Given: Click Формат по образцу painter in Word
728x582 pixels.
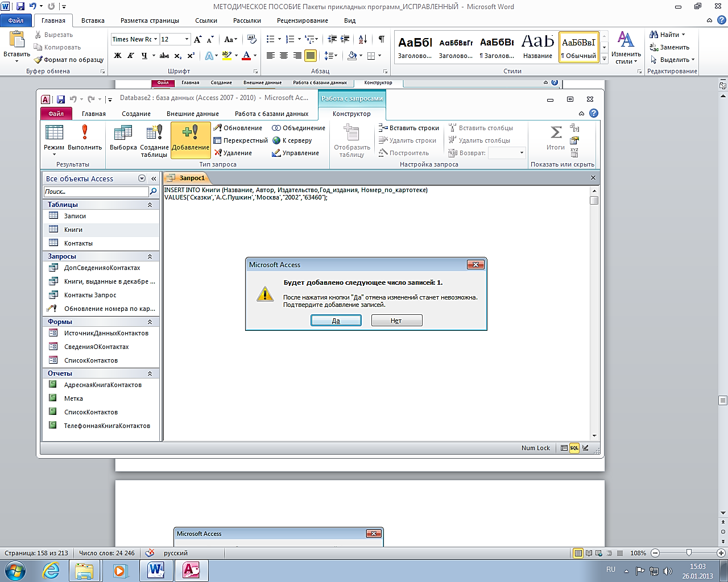Looking at the screenshot, I should coord(69,60).
